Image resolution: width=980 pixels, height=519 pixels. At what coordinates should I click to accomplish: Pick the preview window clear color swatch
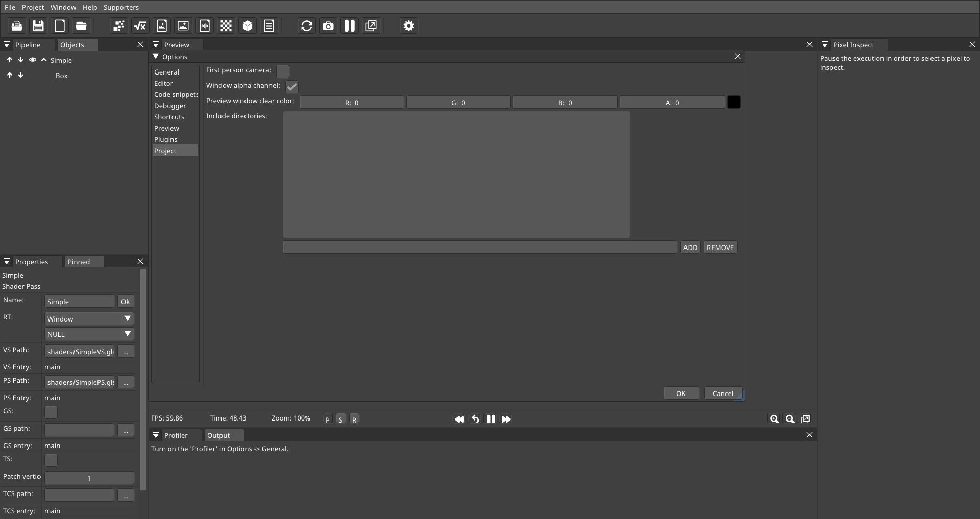[x=733, y=102]
